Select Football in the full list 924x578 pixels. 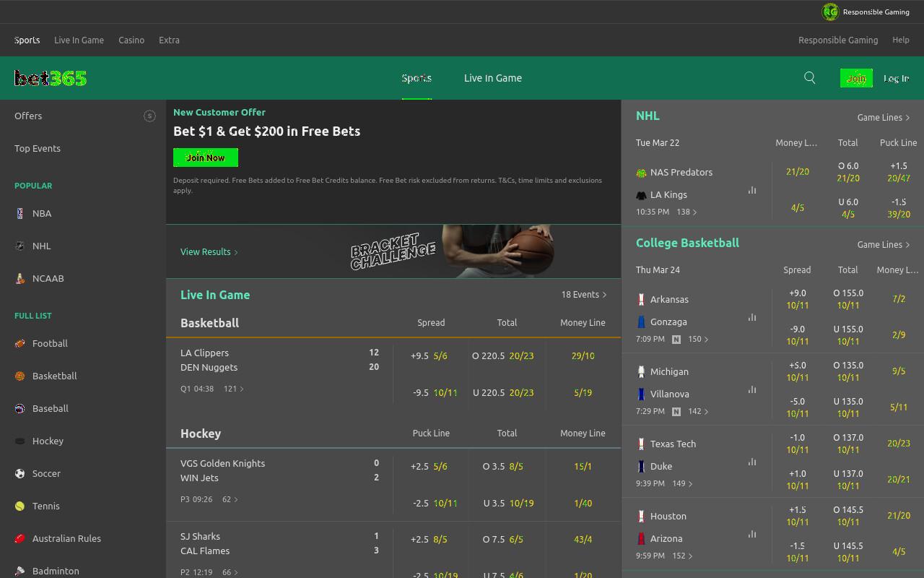coord(50,343)
